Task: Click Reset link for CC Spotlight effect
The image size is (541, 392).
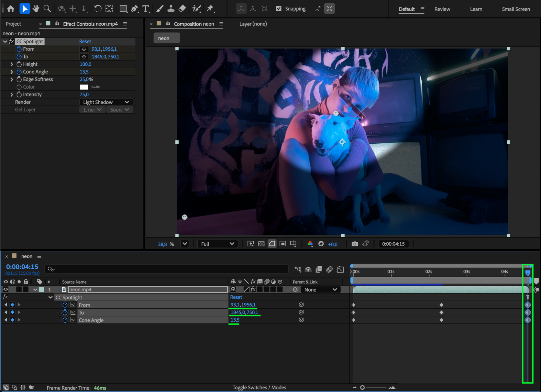Action: (x=85, y=41)
